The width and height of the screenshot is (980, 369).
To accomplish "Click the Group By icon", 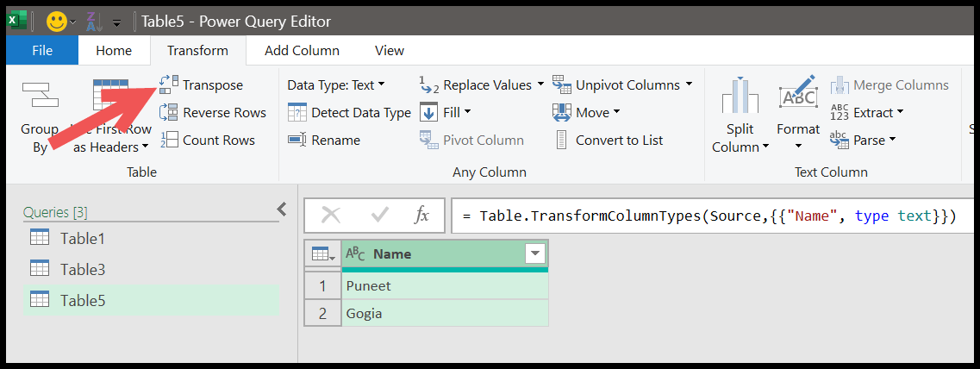I will (x=40, y=96).
